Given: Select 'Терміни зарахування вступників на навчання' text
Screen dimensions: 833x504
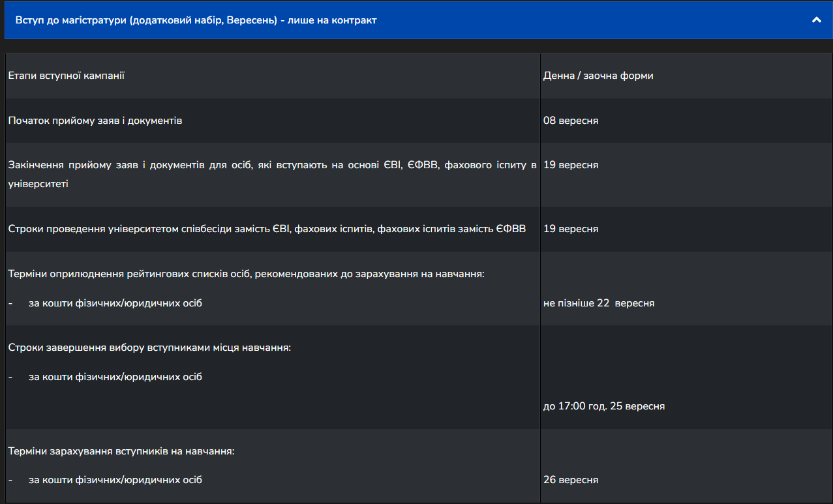Looking at the screenshot, I should tap(121, 451).
